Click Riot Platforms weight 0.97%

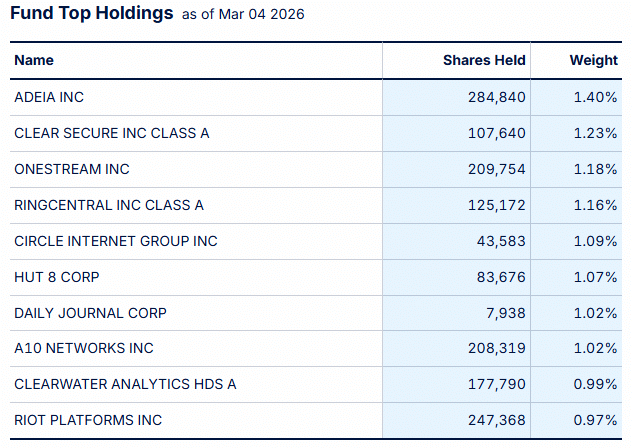(595, 420)
